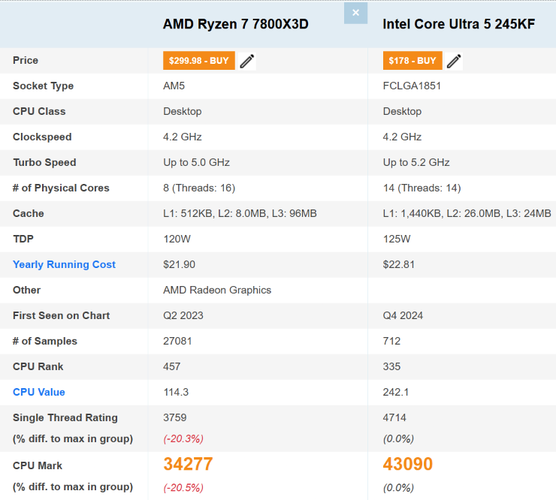Click CPU Mark score 34277

click(188, 464)
